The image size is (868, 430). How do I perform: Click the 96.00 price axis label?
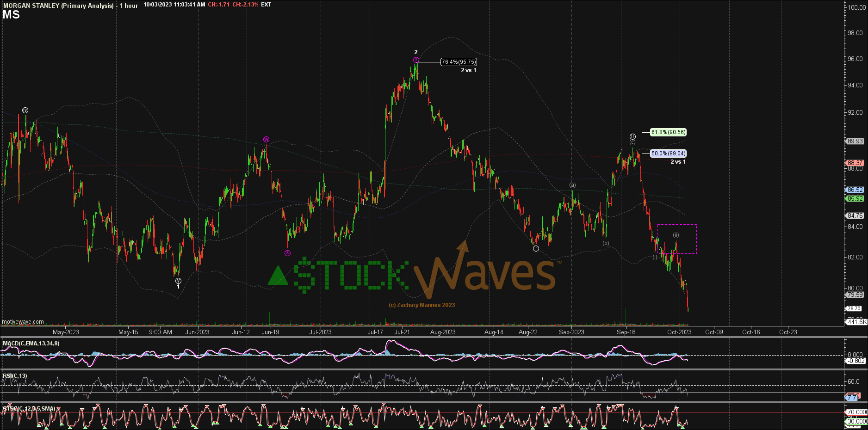point(855,59)
